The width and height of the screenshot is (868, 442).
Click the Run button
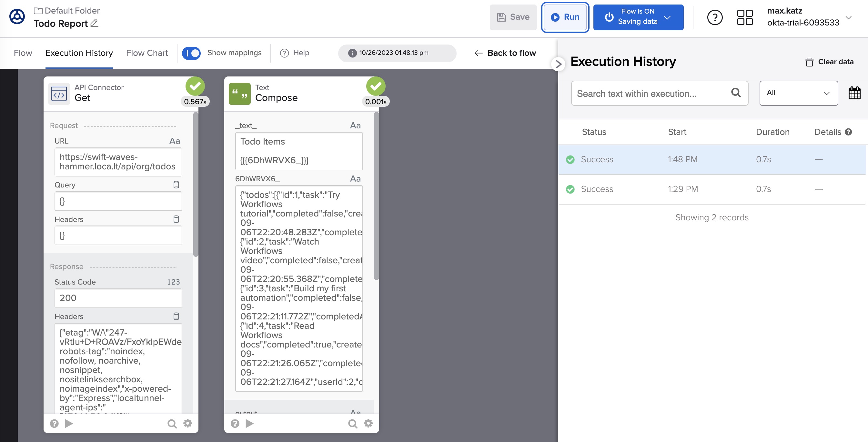[565, 17]
